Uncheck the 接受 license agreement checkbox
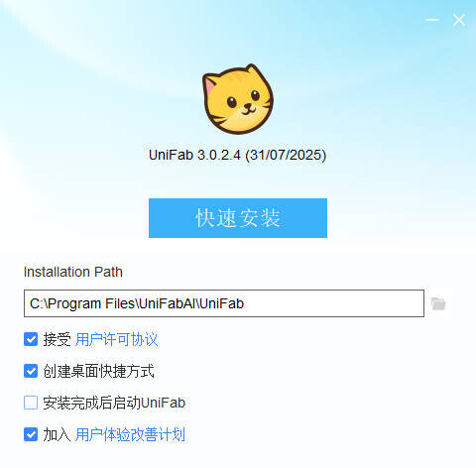 [x=31, y=339]
